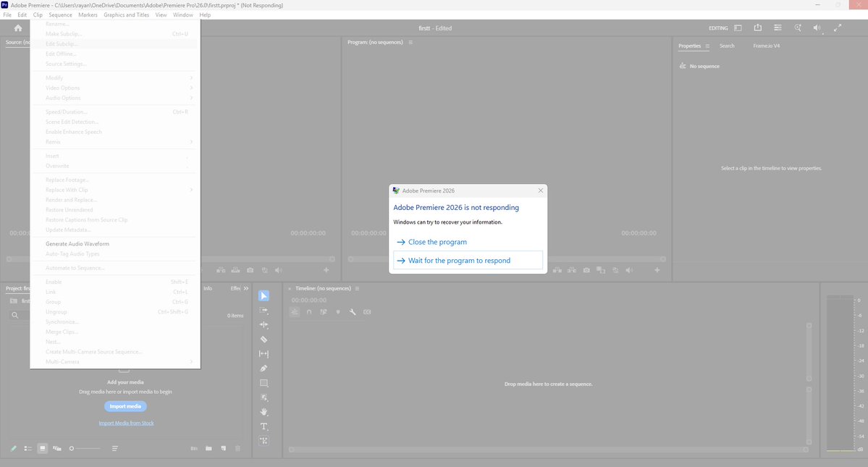This screenshot has height=467, width=868.
Task: Select the Hand tool
Action: point(264,412)
